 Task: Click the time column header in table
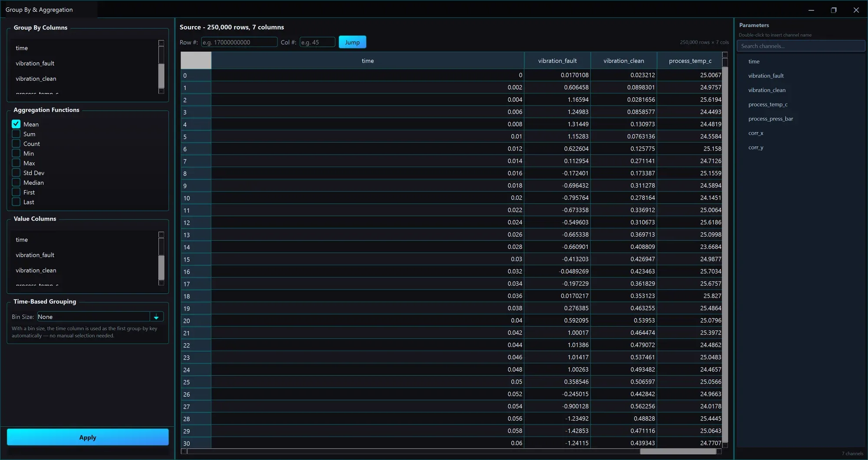click(368, 61)
